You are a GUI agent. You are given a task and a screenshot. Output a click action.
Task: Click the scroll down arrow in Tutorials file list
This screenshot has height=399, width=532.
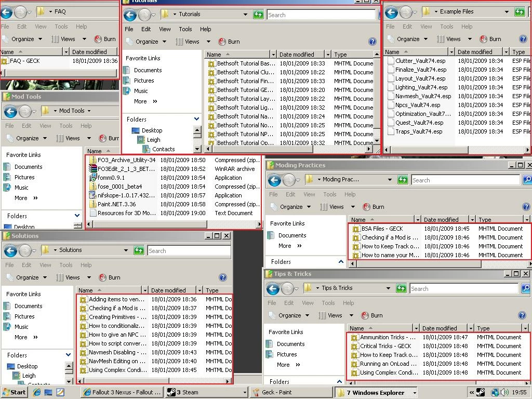click(377, 140)
